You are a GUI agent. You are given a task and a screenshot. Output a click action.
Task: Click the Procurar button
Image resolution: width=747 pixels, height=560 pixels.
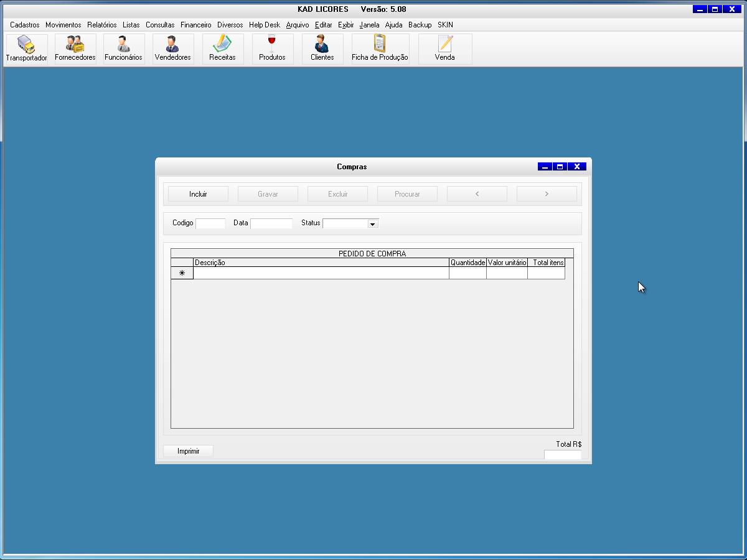(407, 194)
